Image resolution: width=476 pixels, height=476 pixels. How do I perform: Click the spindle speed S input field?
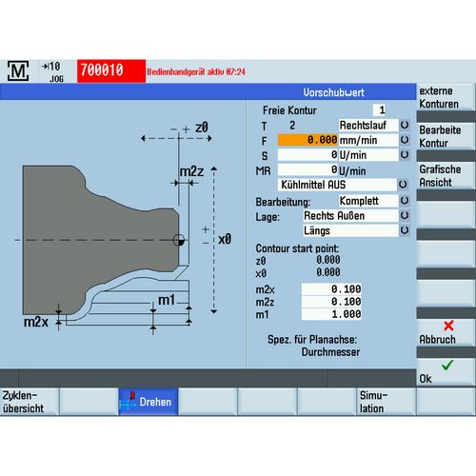tap(307, 155)
